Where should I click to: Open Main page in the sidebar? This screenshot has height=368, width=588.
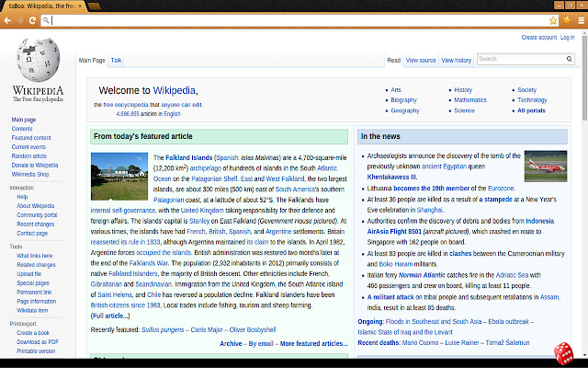coord(24,120)
